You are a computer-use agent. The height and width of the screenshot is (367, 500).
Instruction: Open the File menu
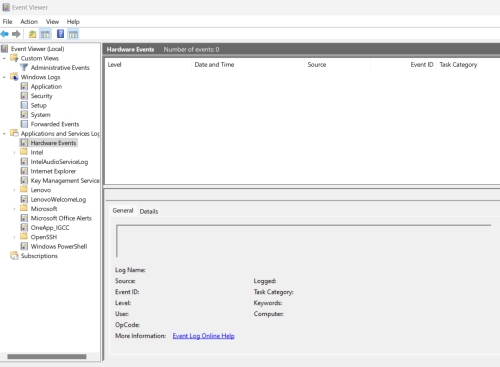7,22
